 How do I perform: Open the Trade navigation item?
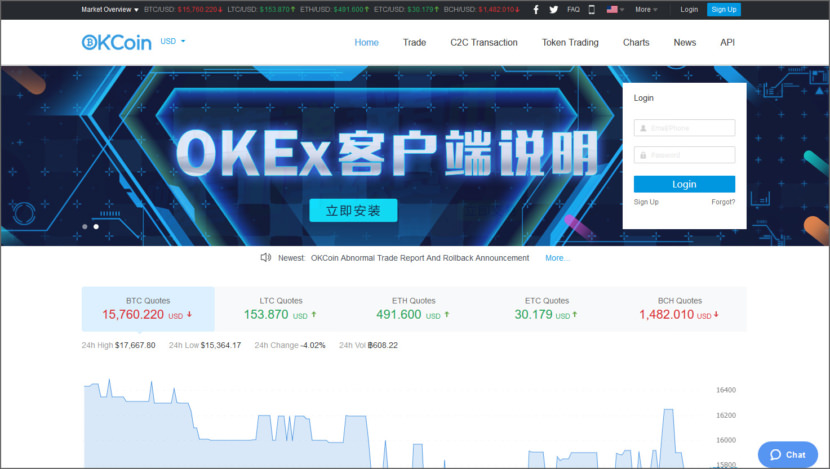click(x=414, y=42)
